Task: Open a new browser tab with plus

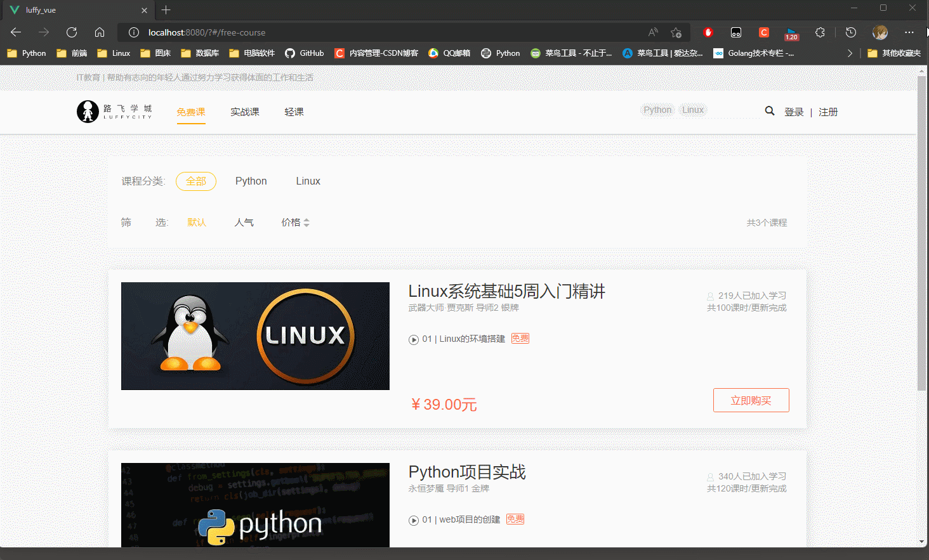Action: point(166,10)
